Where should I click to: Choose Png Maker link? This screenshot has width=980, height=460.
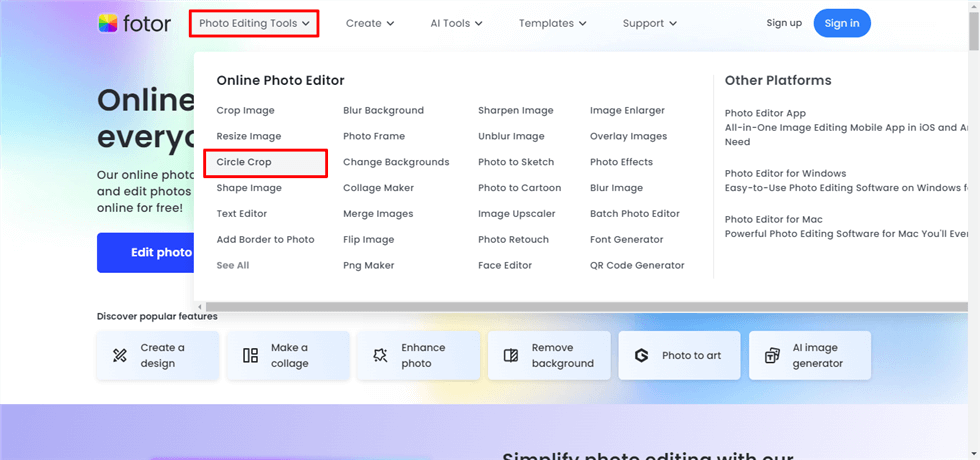(x=369, y=266)
